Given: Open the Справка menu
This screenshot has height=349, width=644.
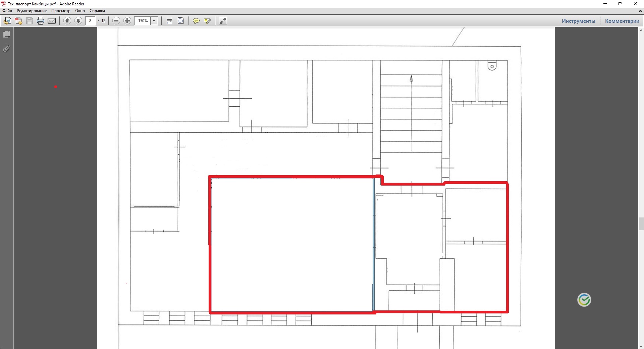Looking at the screenshot, I should click(x=97, y=11).
